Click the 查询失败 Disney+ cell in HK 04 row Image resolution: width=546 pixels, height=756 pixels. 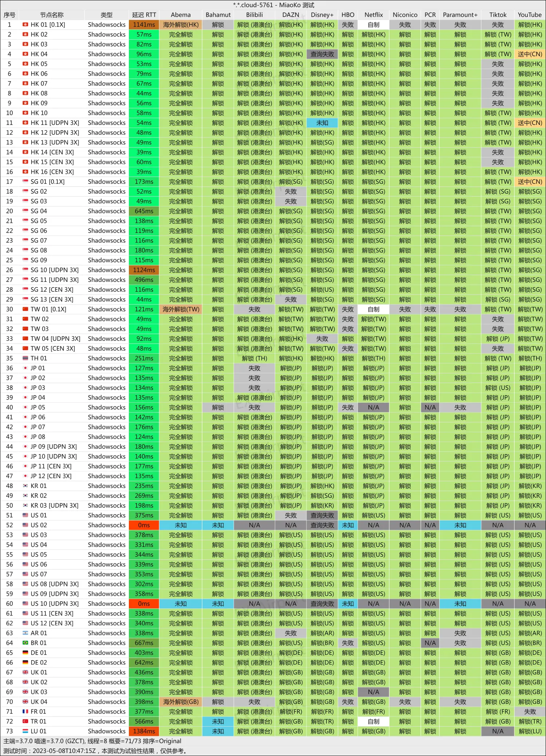tap(322, 54)
